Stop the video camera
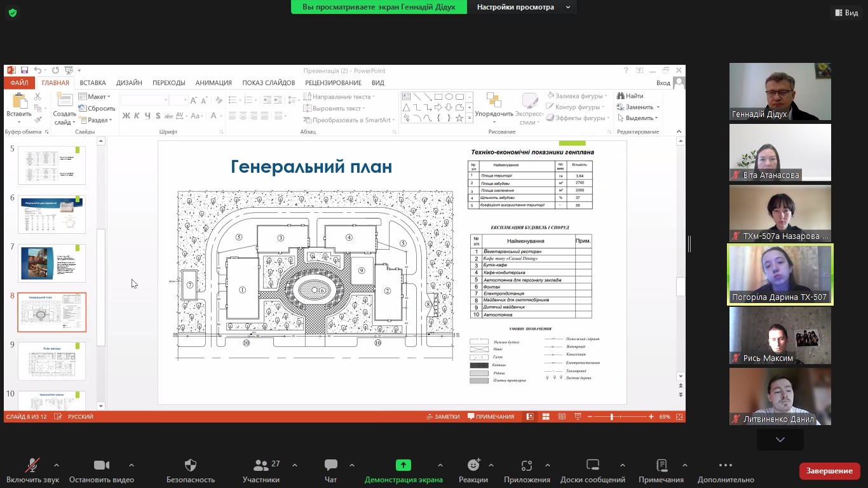868x488 pixels. [x=101, y=471]
